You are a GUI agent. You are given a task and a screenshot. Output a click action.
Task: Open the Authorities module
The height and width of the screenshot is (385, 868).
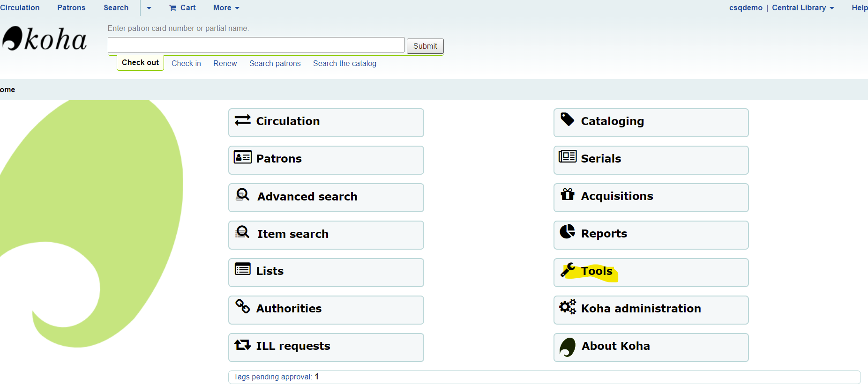(x=326, y=310)
